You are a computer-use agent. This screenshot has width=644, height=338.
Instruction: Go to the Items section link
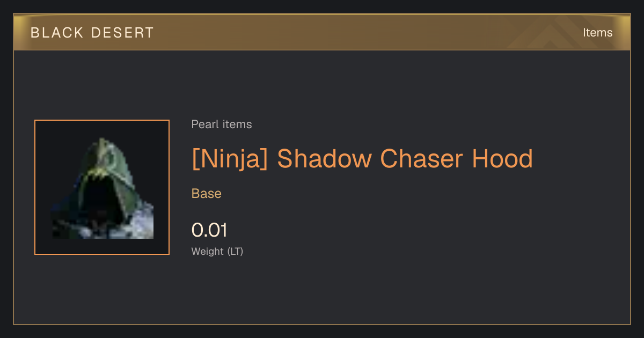coord(597,33)
